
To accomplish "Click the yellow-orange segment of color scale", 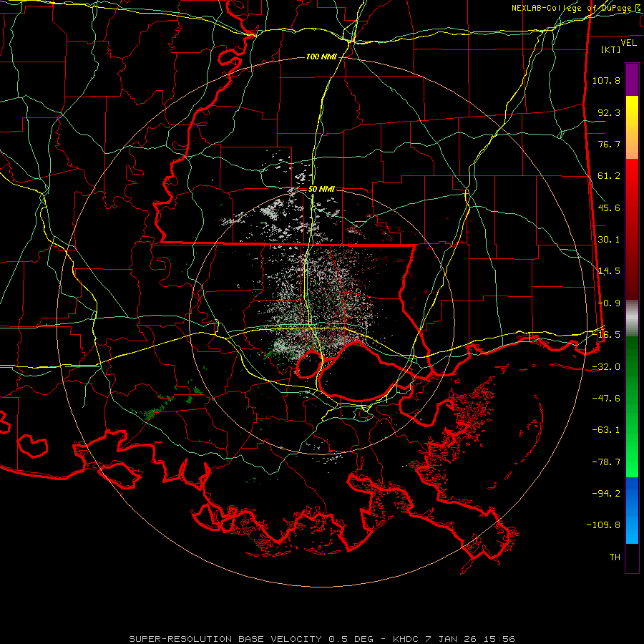I will pyautogui.click(x=632, y=127).
